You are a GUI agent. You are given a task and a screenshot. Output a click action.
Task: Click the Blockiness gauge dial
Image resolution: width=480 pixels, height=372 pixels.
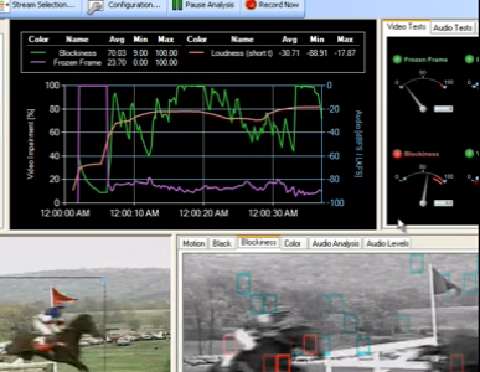pos(423,185)
